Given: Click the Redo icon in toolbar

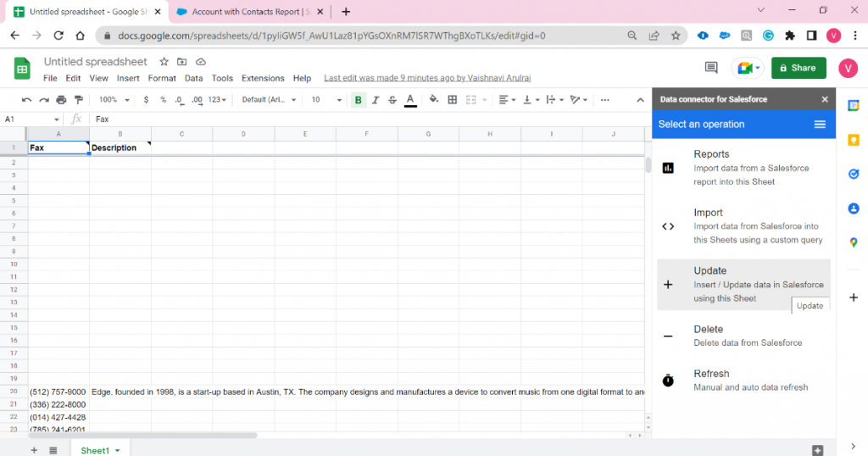Looking at the screenshot, I should point(44,100).
